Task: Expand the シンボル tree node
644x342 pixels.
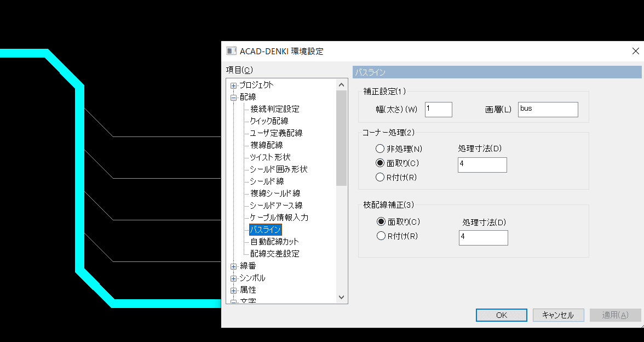Action: click(233, 278)
